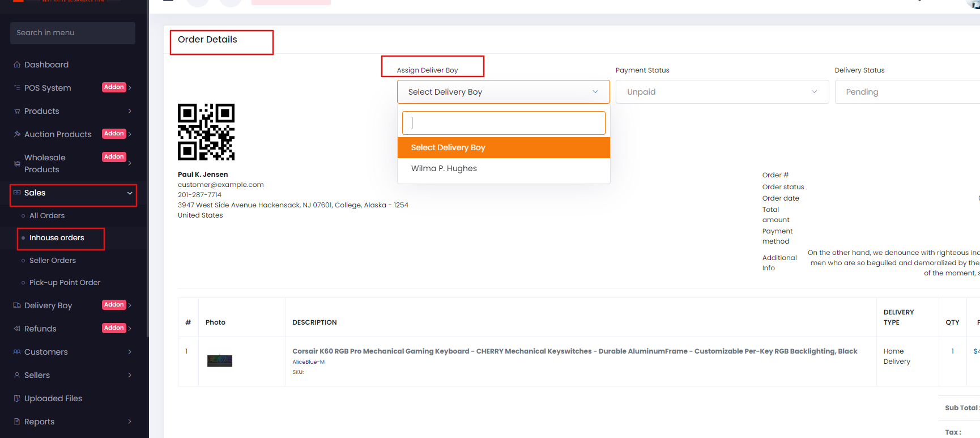
Task: Collapse the Sales menu chevron
Action: 130,193
